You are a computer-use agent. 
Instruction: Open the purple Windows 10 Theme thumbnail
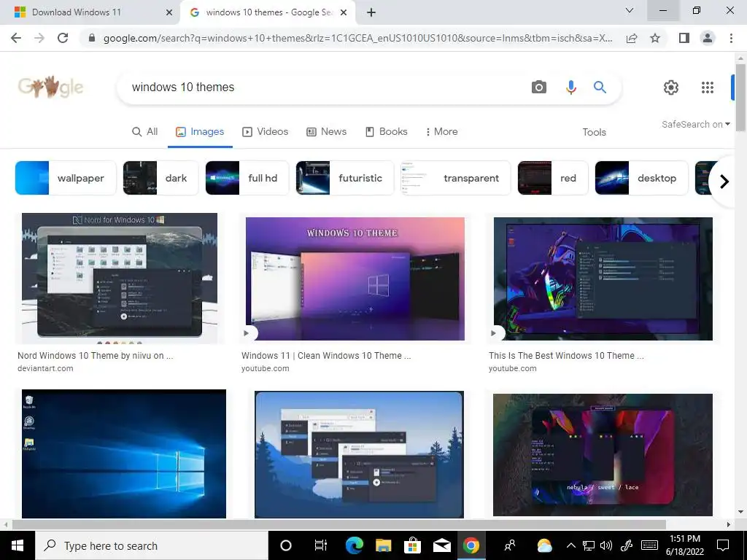(355, 279)
